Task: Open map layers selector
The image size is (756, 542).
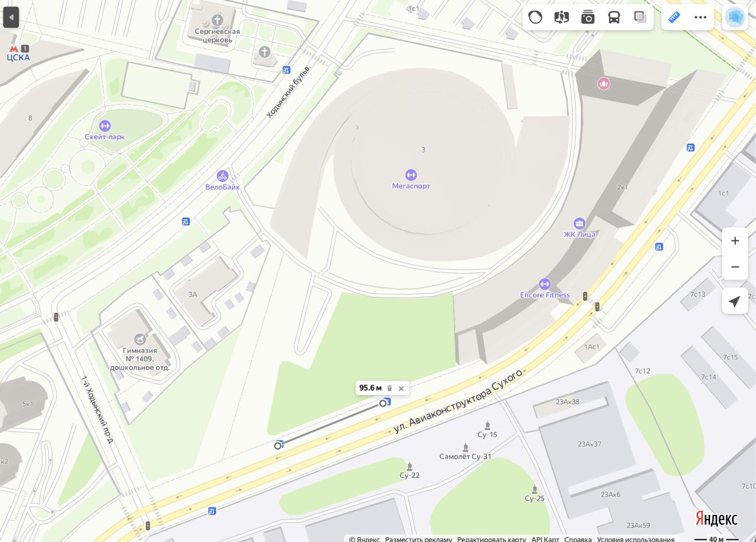Action: coord(640,17)
